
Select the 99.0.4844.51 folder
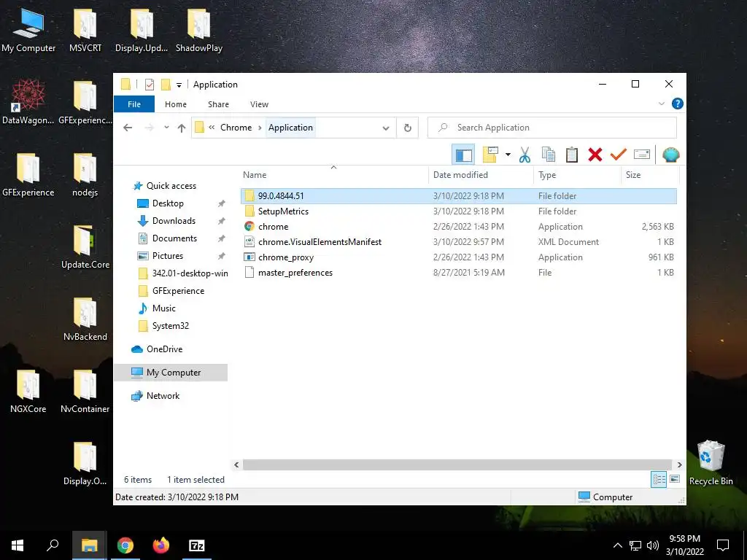point(459,195)
